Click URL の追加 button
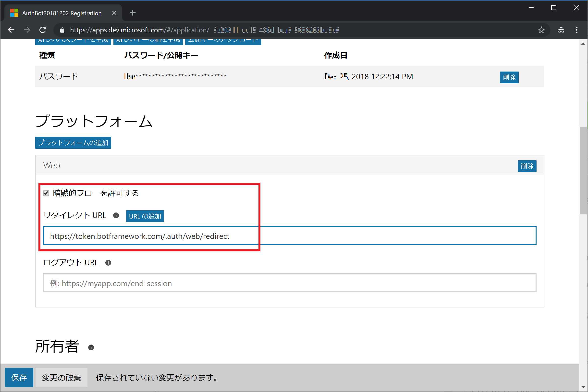Viewport: 588px width, 392px height. [145, 216]
